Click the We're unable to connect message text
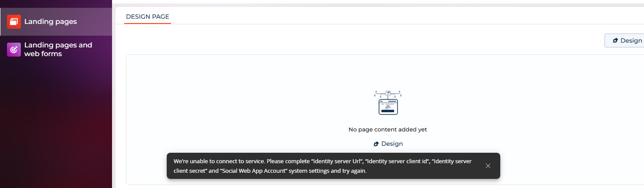This screenshot has height=188, width=644. coord(219,161)
